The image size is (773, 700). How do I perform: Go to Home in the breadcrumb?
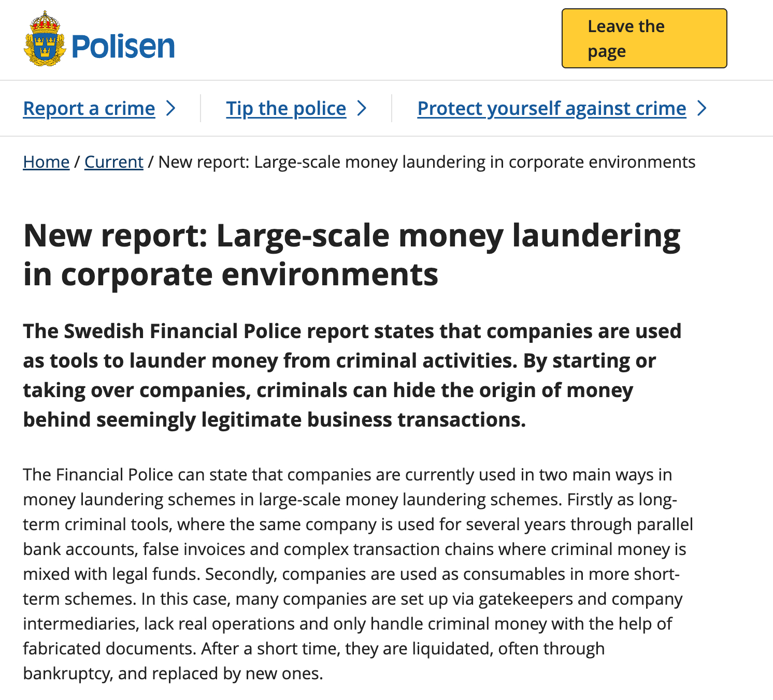point(46,162)
